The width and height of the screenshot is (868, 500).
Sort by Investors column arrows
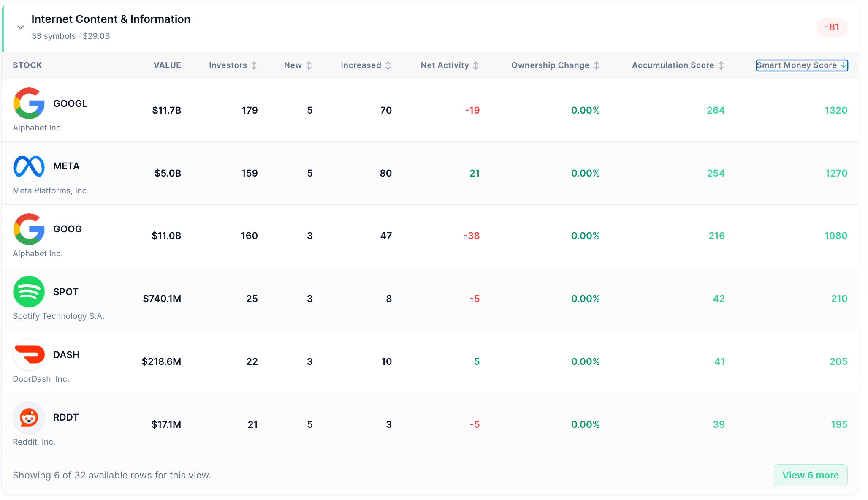coord(254,65)
